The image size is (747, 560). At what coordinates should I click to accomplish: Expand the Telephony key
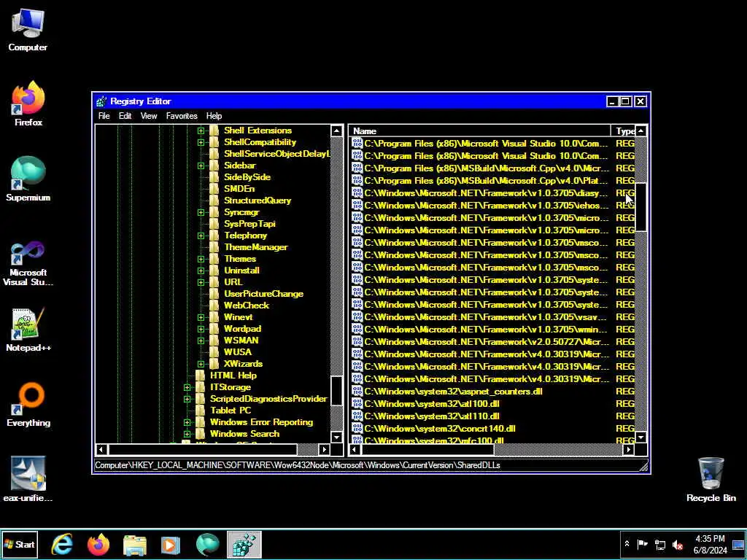pos(201,236)
